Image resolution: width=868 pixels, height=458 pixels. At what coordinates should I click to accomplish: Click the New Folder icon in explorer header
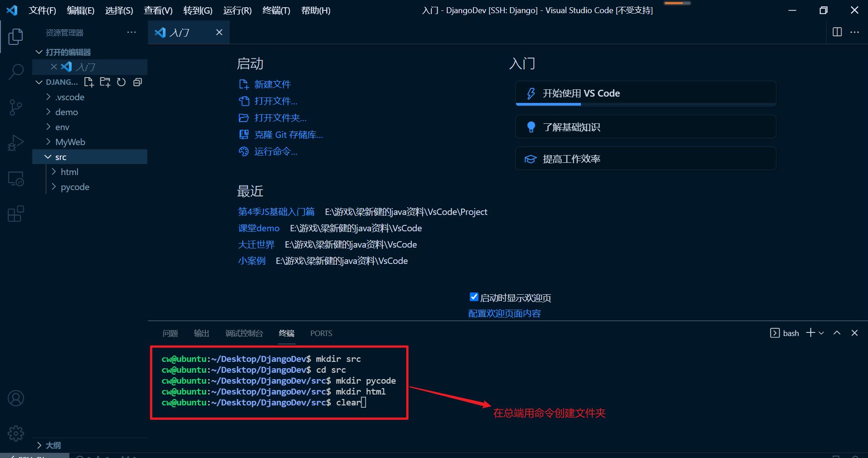click(x=105, y=82)
